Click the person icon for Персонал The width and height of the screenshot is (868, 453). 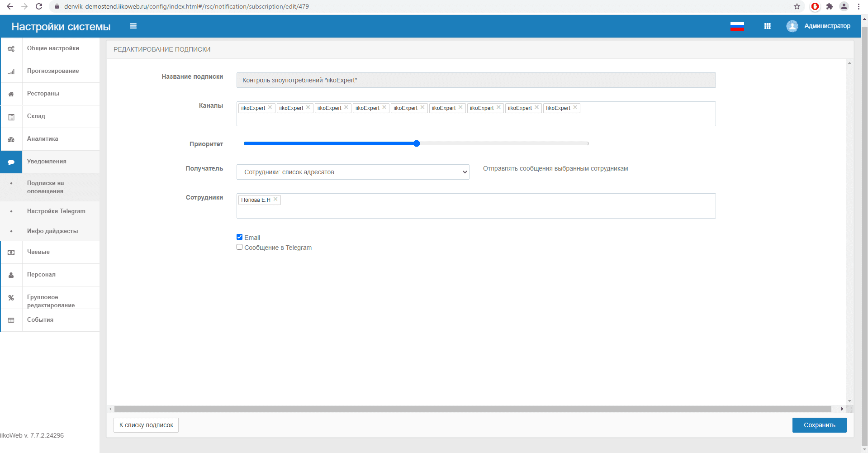coord(11,275)
